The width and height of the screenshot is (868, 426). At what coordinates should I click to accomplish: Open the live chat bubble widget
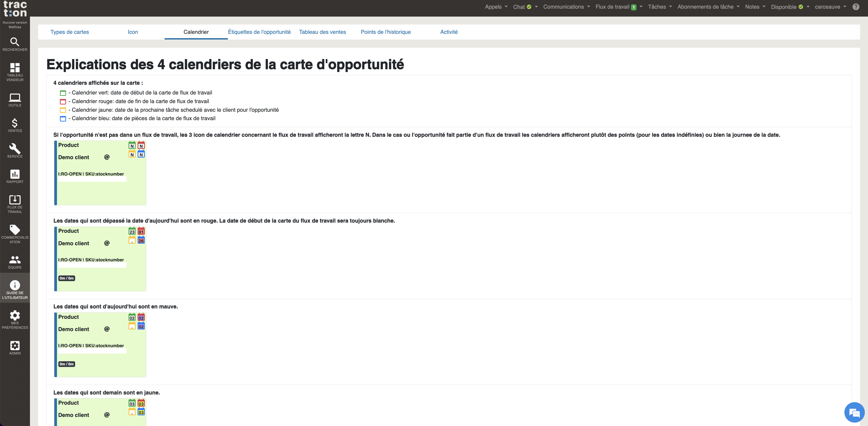click(854, 412)
